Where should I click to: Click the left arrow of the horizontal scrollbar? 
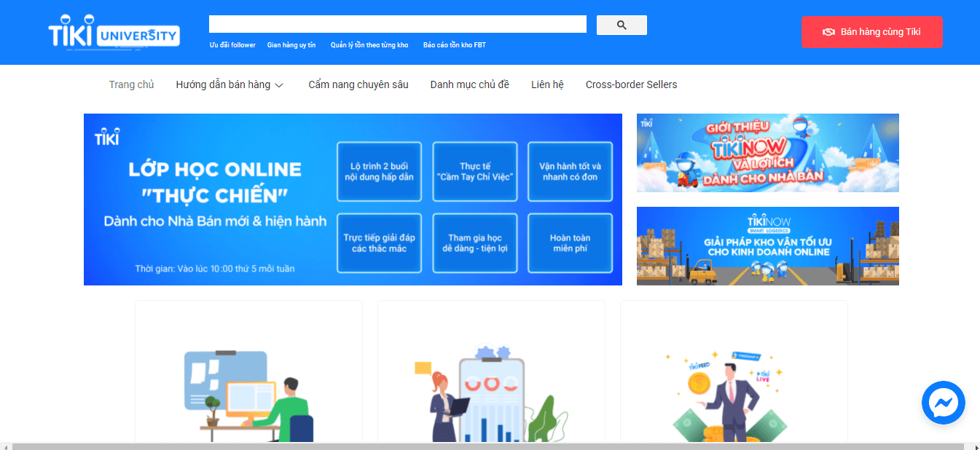5,446
